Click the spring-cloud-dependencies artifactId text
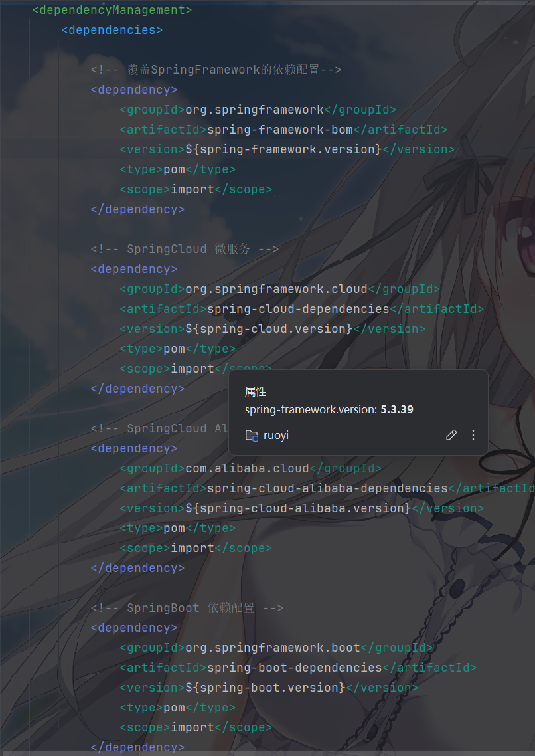 pos(299,309)
